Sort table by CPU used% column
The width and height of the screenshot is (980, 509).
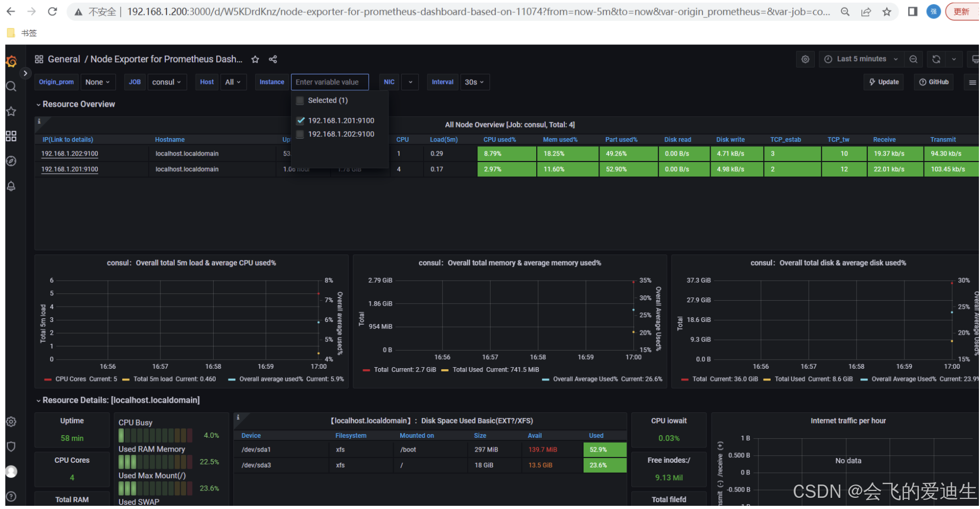[x=500, y=140]
